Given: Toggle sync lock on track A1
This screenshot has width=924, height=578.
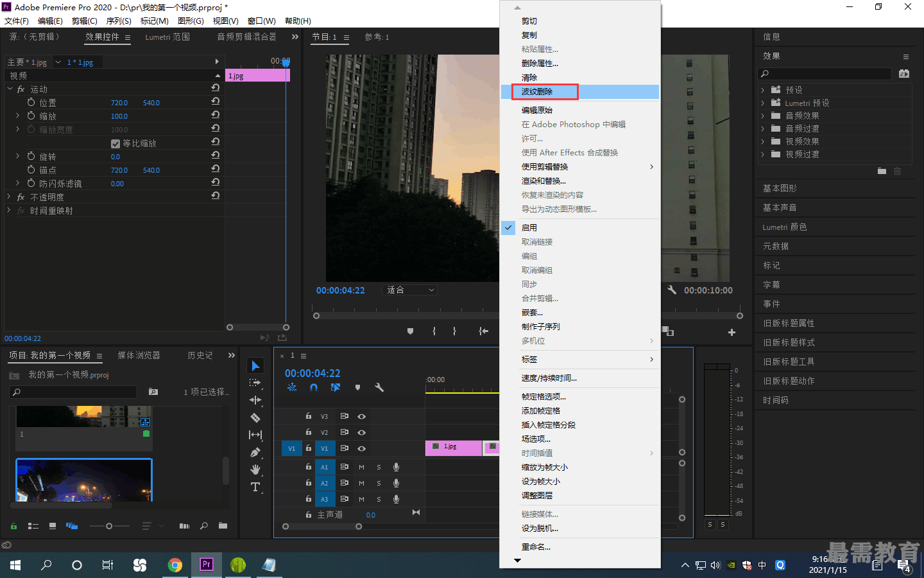Looking at the screenshot, I should pyautogui.click(x=344, y=467).
